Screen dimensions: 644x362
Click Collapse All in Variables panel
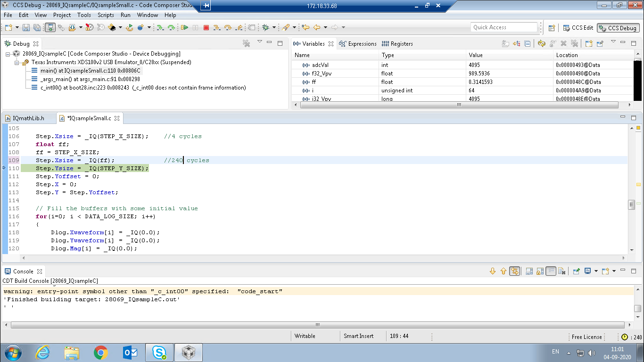point(528,44)
